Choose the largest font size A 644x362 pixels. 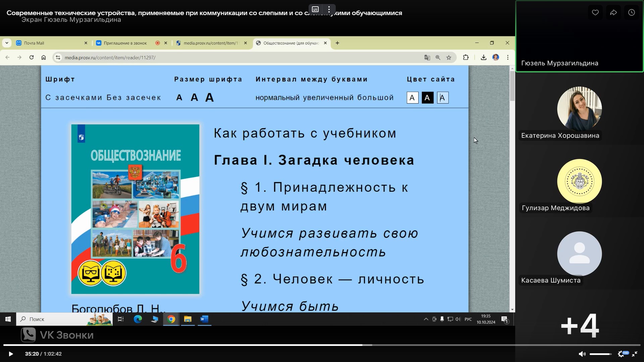point(209,98)
